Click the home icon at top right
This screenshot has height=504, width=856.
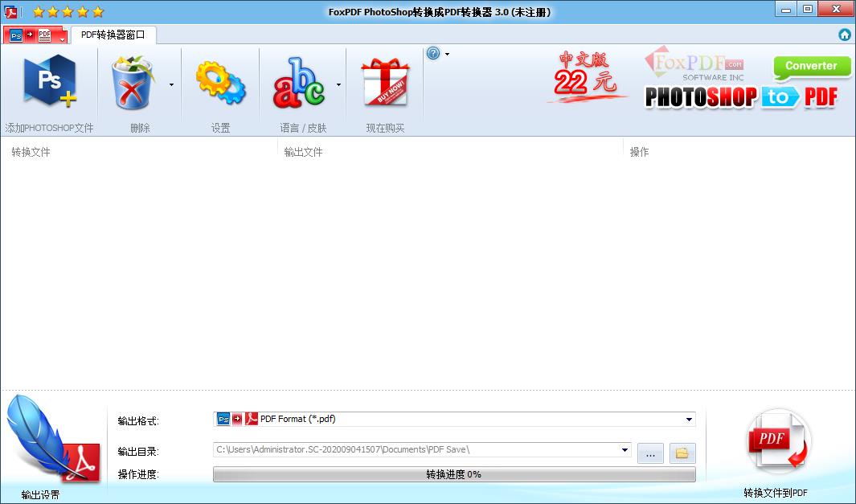tap(845, 35)
